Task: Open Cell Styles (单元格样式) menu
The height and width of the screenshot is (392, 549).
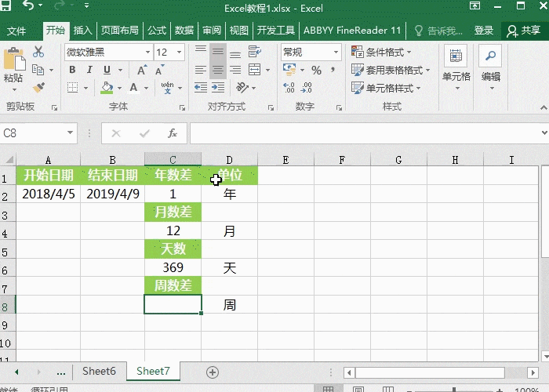Action: (386, 88)
